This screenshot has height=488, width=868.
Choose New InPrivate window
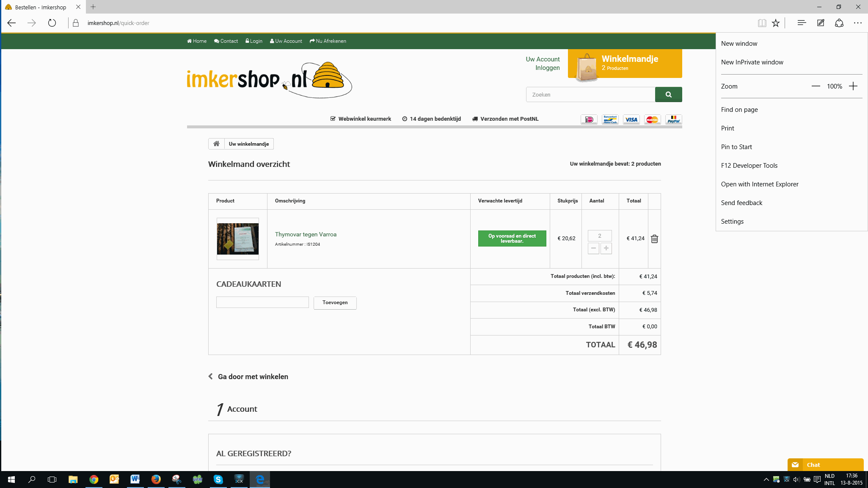click(752, 62)
